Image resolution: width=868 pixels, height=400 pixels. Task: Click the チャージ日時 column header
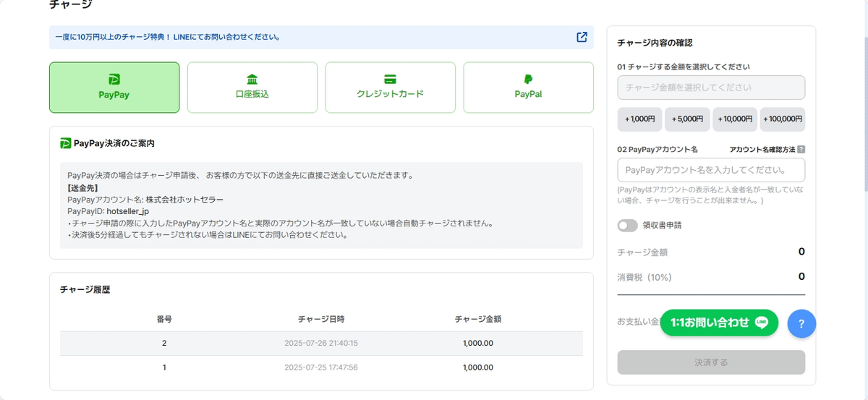[x=321, y=318]
